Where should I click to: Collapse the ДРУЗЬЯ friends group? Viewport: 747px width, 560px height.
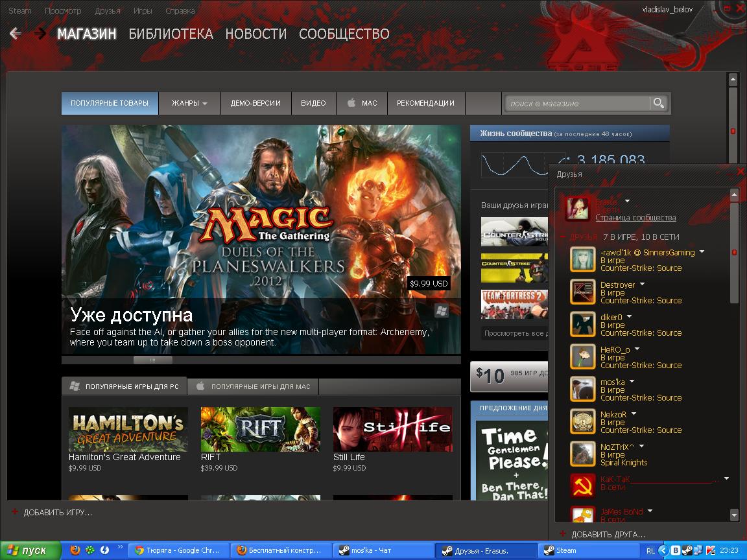click(x=563, y=237)
